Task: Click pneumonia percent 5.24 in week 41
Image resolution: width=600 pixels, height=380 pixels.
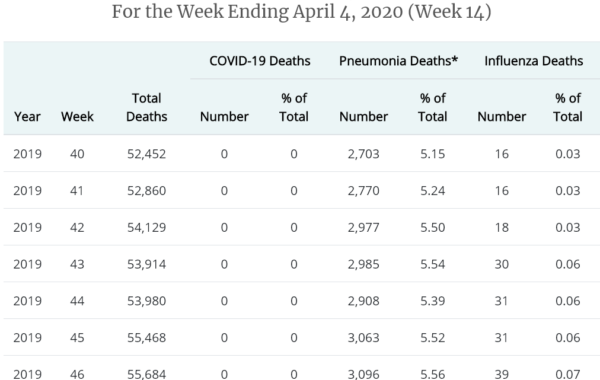Action: coord(433,191)
